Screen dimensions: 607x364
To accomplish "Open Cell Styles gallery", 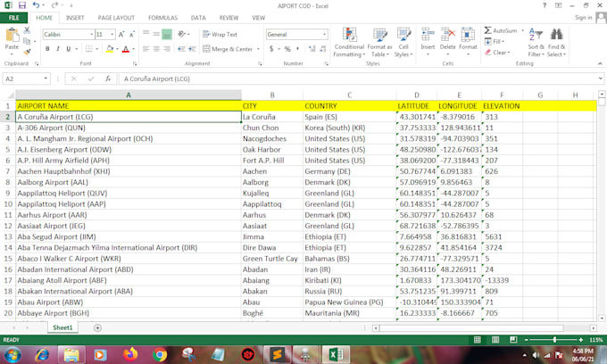I will [403, 43].
